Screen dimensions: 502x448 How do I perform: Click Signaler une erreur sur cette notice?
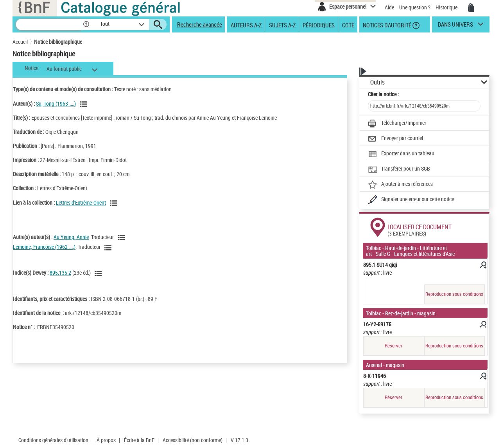tap(418, 199)
